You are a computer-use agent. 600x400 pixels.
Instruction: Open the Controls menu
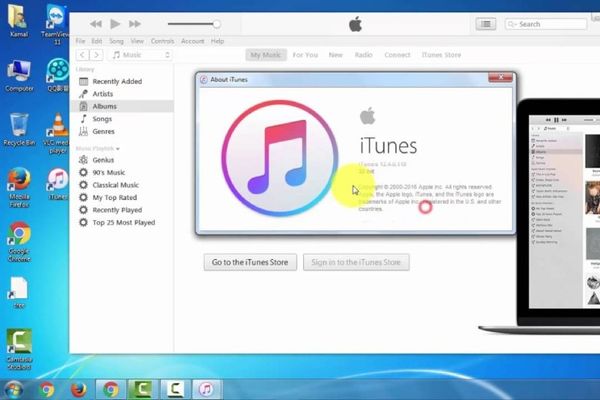pos(162,41)
